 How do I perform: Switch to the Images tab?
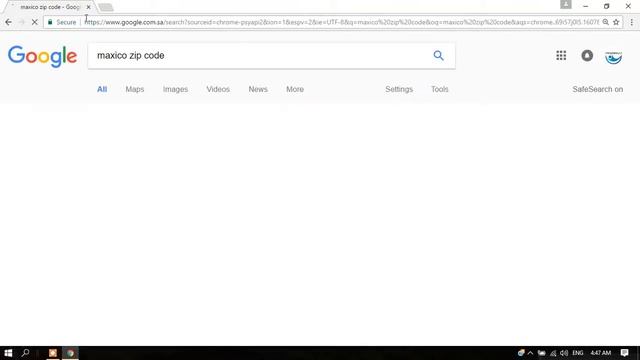pos(176,89)
